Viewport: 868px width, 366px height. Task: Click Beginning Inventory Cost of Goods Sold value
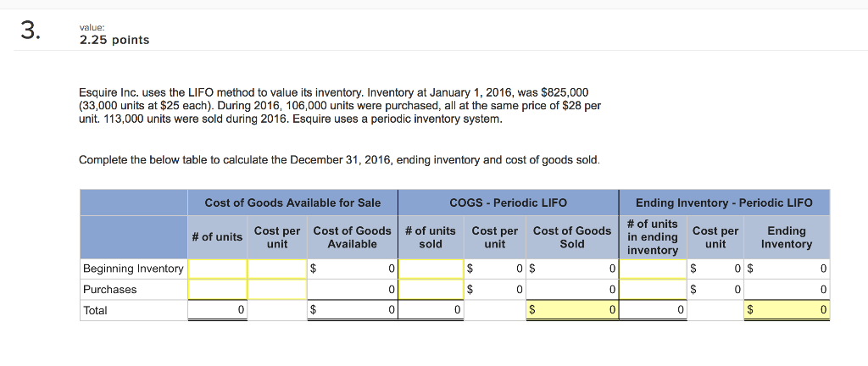tap(572, 269)
